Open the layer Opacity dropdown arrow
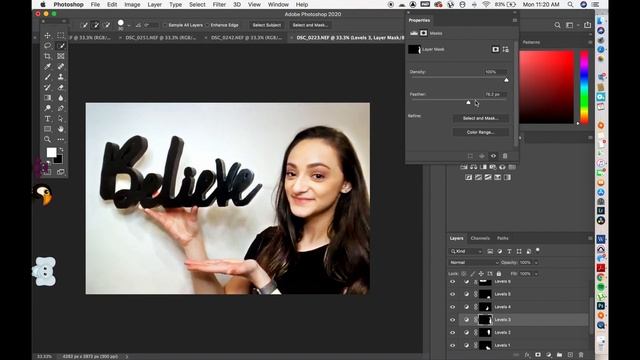The image size is (640, 360). (536, 262)
